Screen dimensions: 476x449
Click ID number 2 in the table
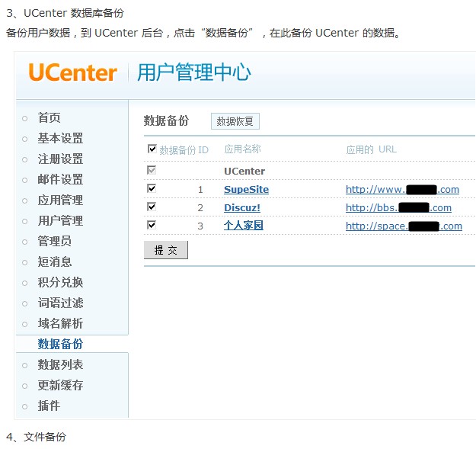(x=200, y=208)
